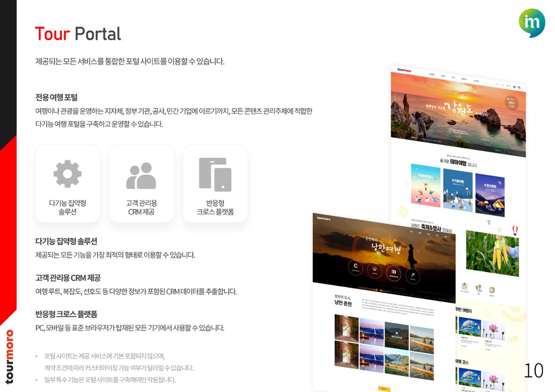This screenshot has width=555, height=392.
Task: Click the bold '다기능 집약형 솔루션' section heading
Action: pyautogui.click(x=66, y=241)
